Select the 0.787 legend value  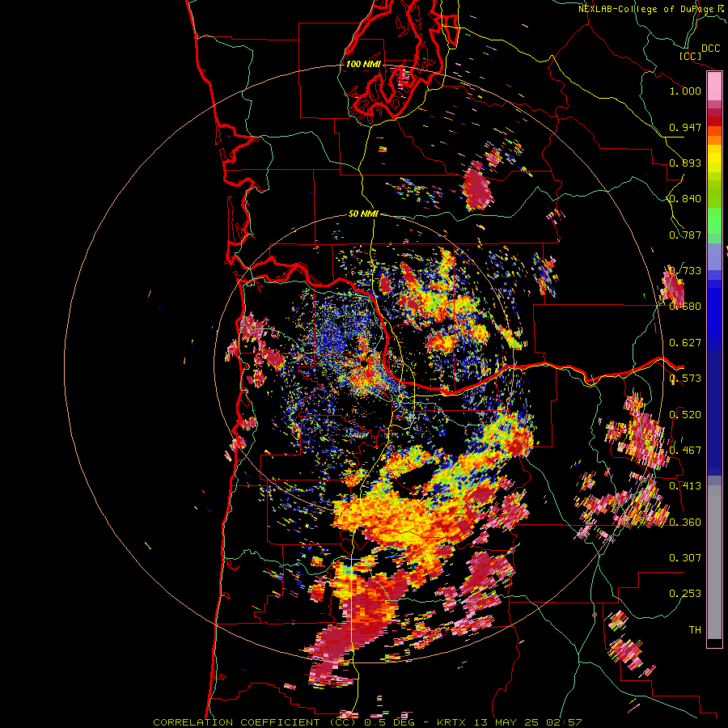click(x=685, y=235)
